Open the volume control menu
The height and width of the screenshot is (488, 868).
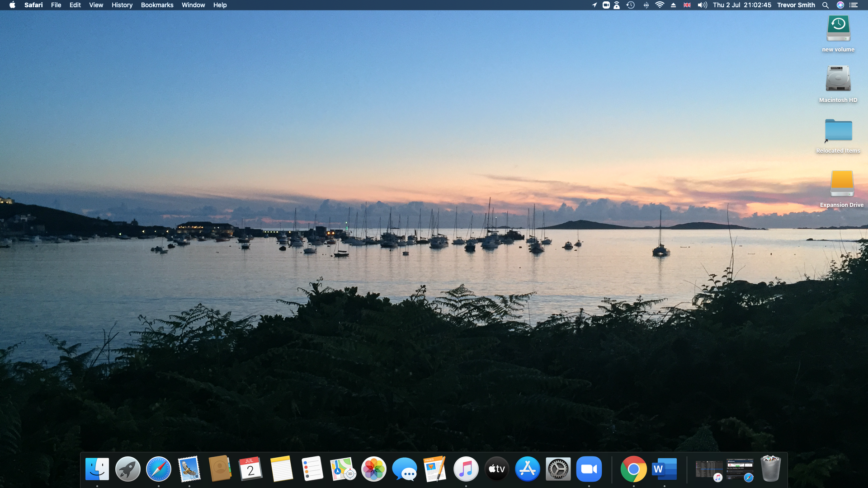(x=702, y=5)
